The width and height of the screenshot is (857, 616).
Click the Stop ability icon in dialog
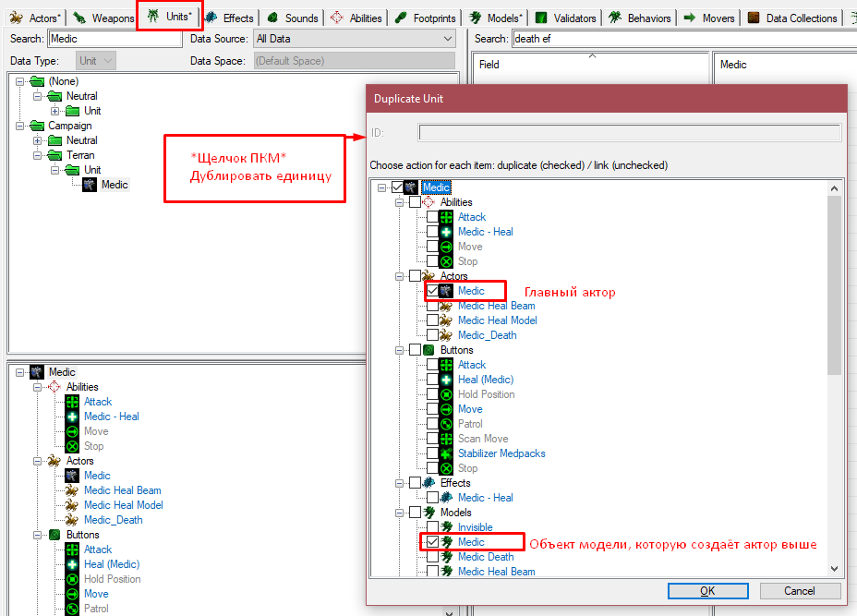[x=447, y=261]
